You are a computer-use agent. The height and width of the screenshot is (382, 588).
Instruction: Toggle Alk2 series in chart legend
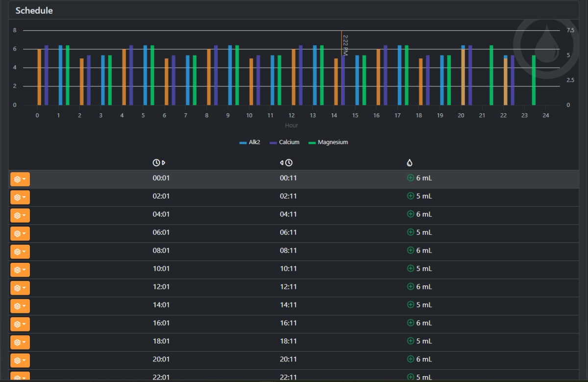(x=249, y=142)
